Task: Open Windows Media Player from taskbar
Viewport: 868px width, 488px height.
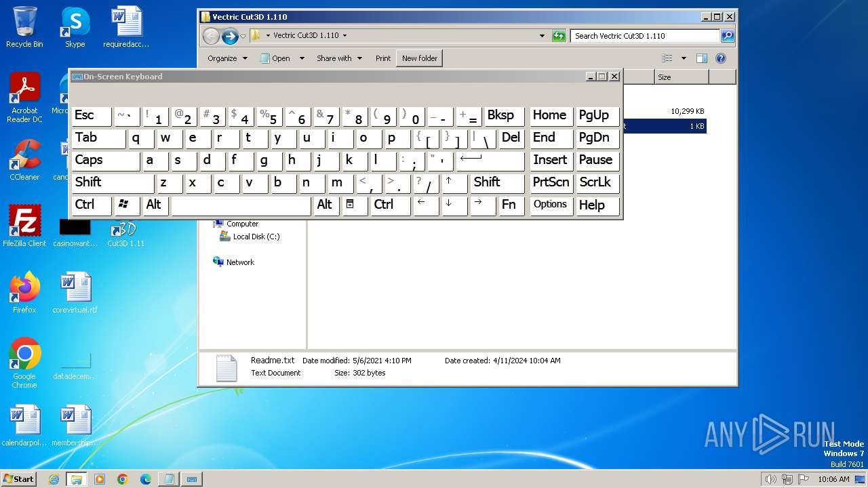Action: (100, 479)
